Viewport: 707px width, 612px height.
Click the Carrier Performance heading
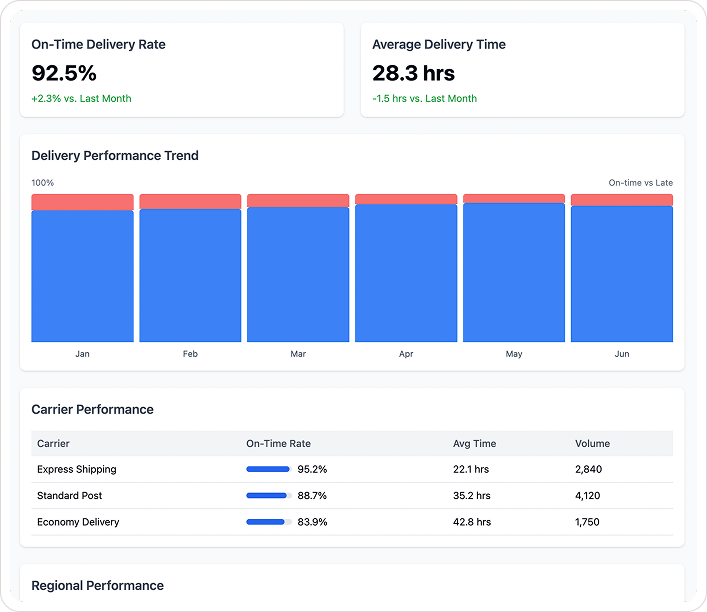point(92,410)
